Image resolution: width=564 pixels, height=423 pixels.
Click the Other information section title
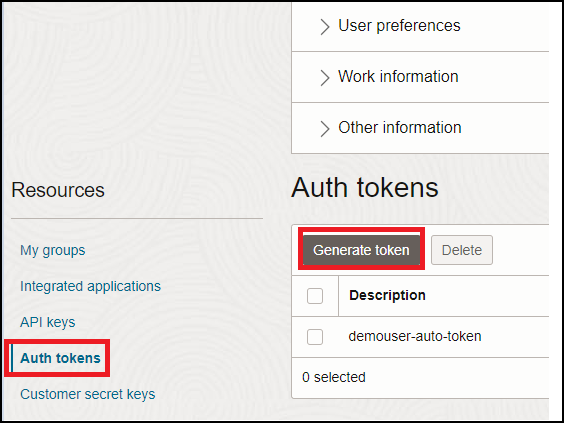[x=400, y=128]
